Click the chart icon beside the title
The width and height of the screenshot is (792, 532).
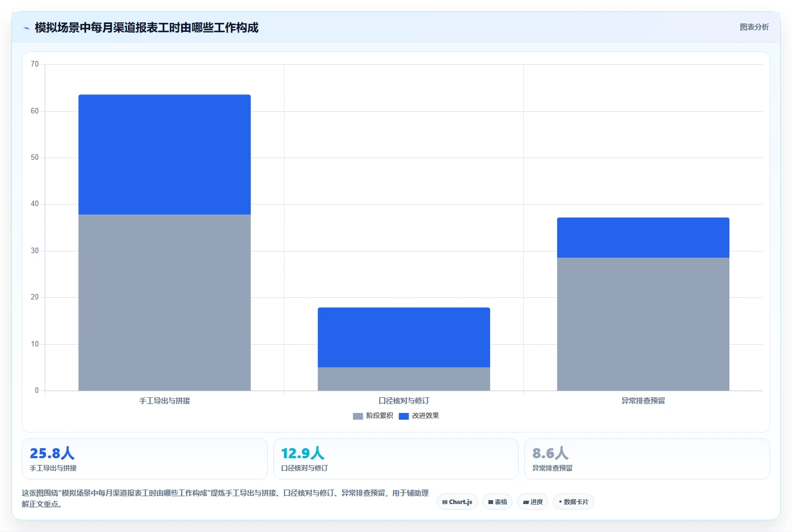(26, 28)
